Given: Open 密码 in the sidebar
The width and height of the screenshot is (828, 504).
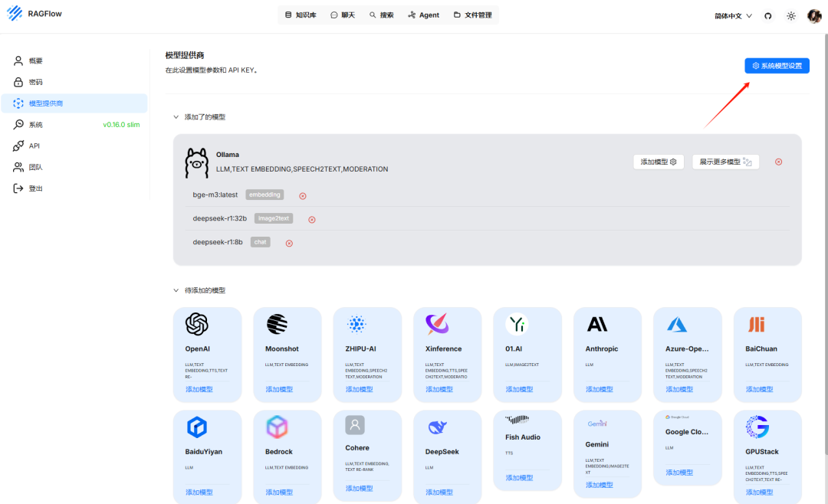Looking at the screenshot, I should tap(74, 82).
